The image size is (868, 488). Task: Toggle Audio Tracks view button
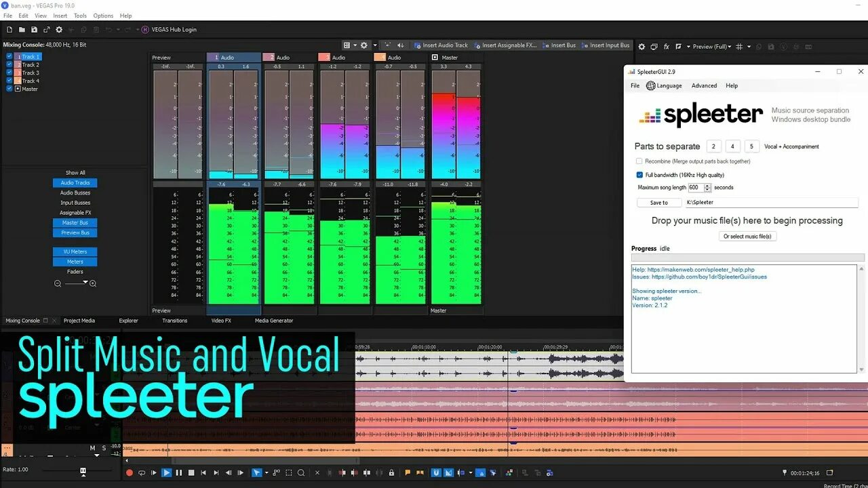tap(75, 183)
